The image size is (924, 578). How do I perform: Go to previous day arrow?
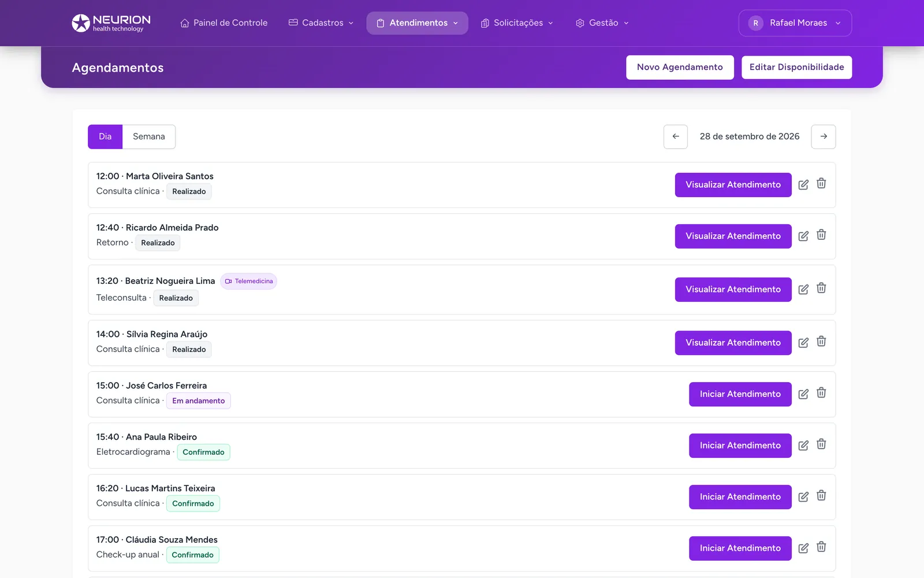coord(676,136)
